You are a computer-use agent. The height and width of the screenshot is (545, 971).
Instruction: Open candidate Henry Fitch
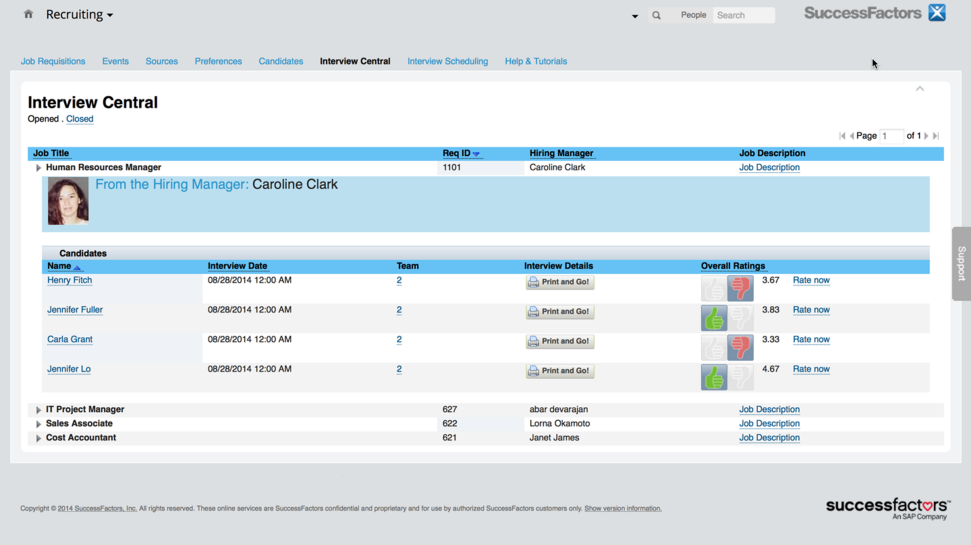pos(69,280)
